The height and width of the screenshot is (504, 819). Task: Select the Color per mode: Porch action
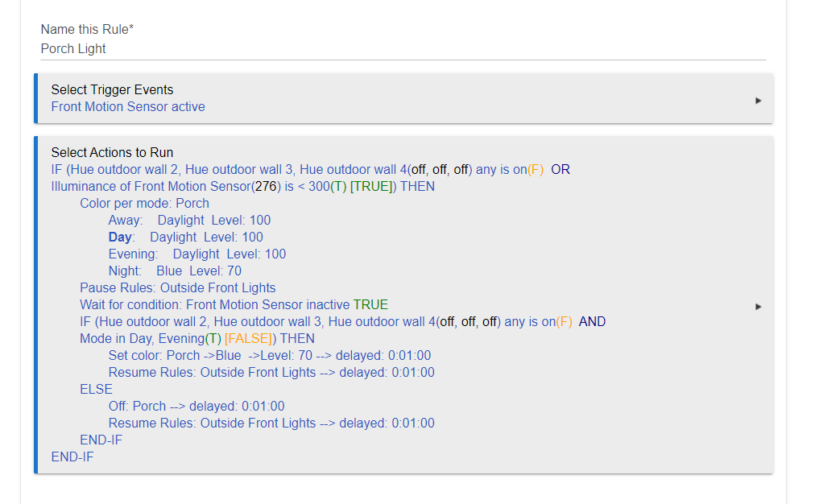point(144,203)
